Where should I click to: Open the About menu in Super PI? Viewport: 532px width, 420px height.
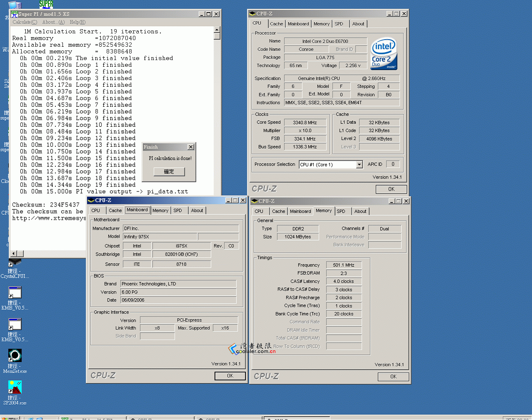pos(53,22)
